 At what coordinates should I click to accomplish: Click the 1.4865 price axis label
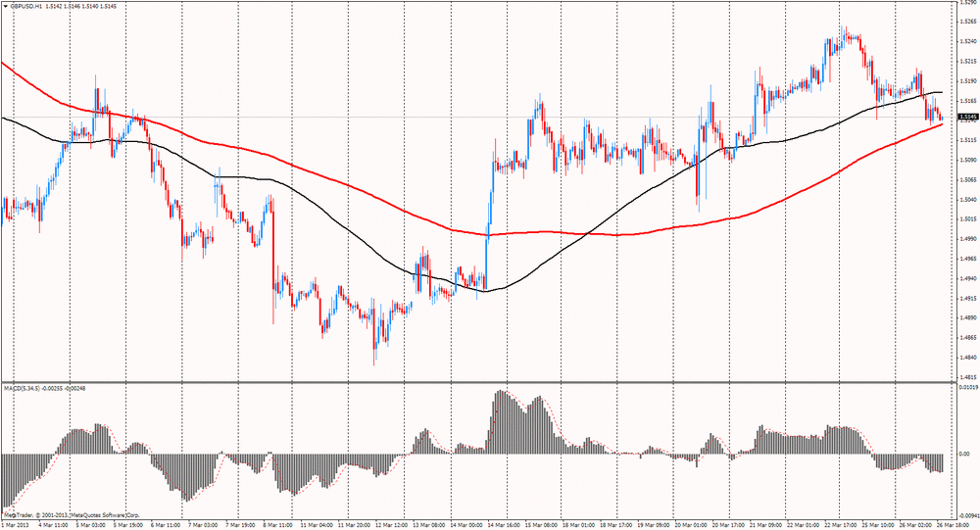(x=967, y=338)
